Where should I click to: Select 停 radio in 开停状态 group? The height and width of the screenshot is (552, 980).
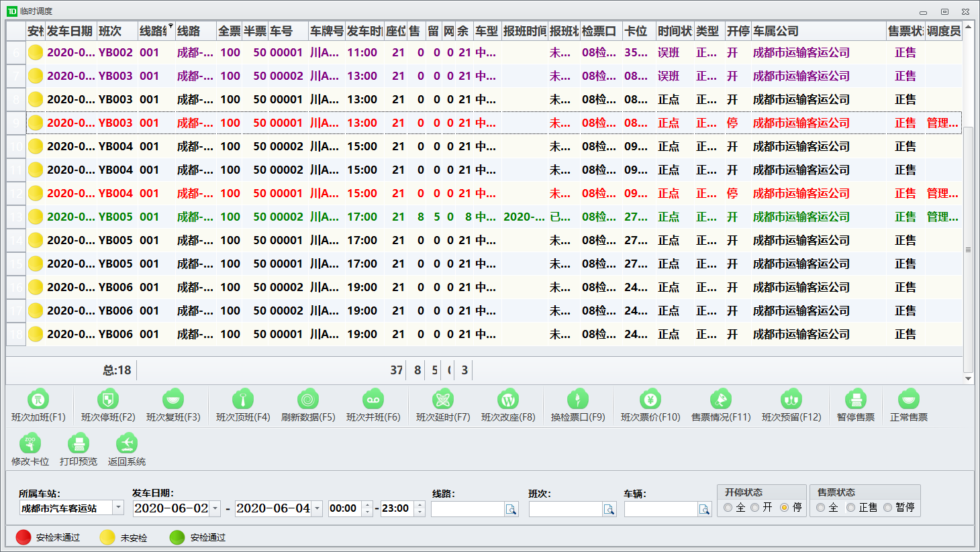[x=784, y=508]
